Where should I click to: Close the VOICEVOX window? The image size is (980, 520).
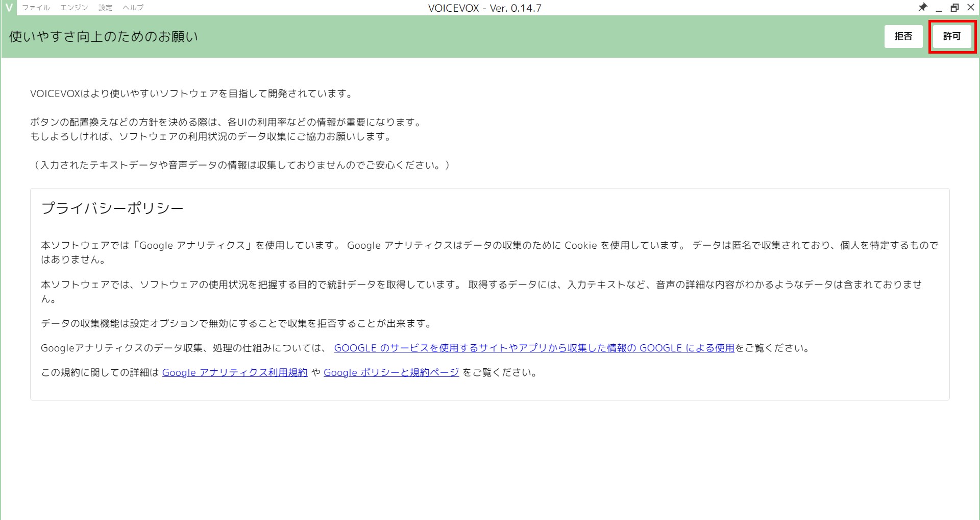[971, 8]
